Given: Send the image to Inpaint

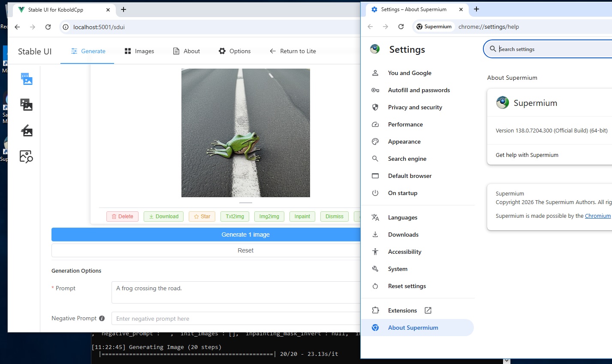Looking at the screenshot, I should (302, 217).
